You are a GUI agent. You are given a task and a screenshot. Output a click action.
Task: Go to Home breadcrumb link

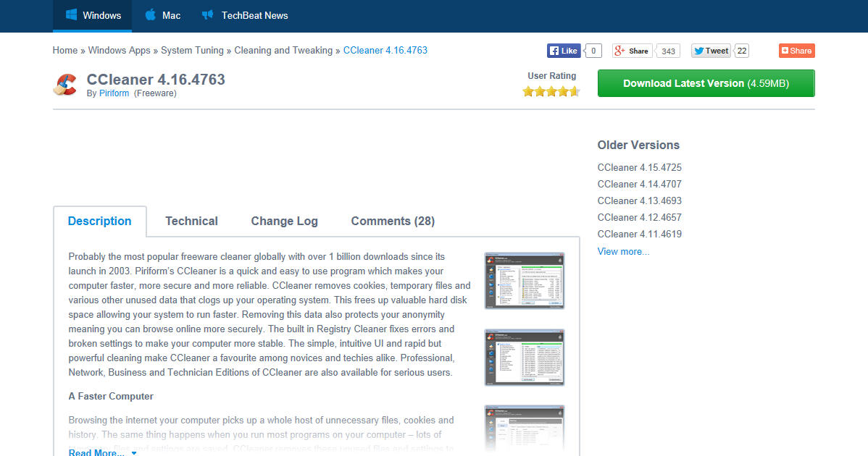click(x=64, y=50)
